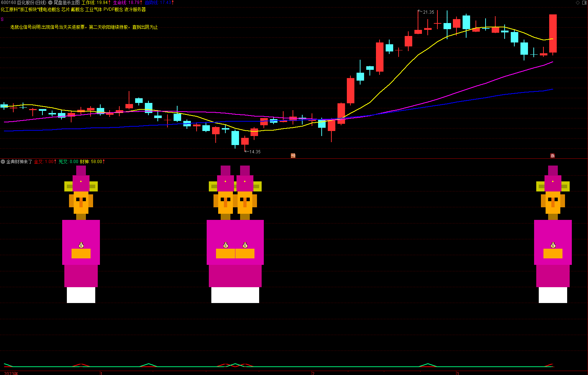Screen dimensions: 588x375
Task: Click the 工业气体 concept tag
Action: click(93, 9)
